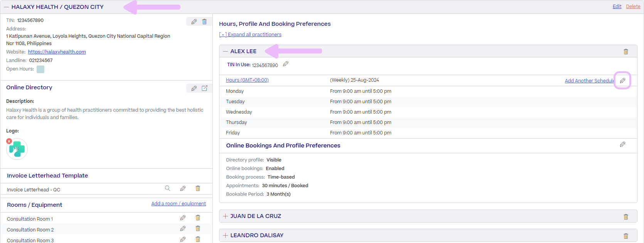Select the Thursday hours row
Image resolution: width=644 pixels, height=243 pixels.
(428, 122)
